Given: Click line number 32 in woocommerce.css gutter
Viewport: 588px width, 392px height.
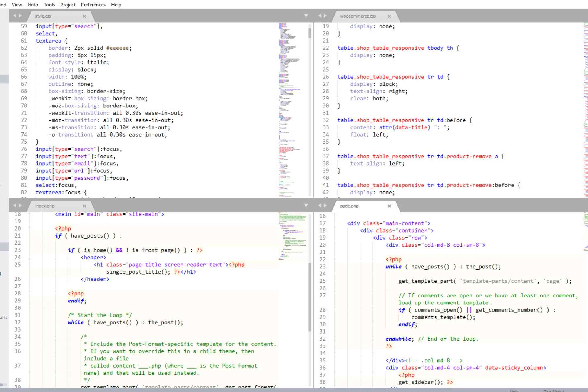Looking at the screenshot, I should tap(325, 120).
